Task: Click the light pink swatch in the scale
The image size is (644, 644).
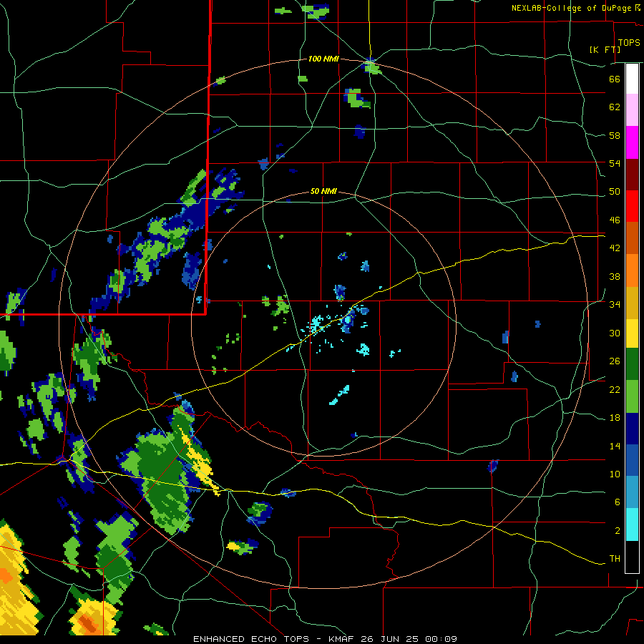Action: pos(632,109)
